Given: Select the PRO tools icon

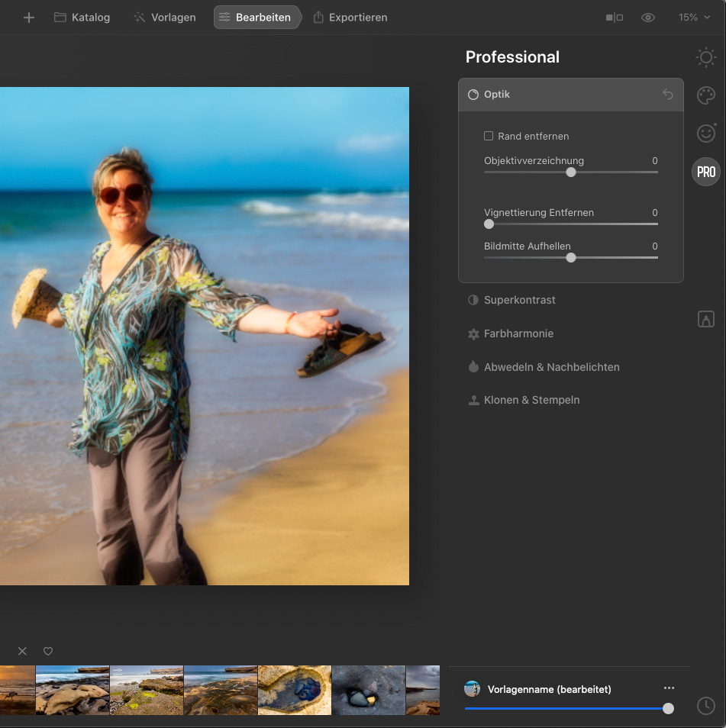Looking at the screenshot, I should (706, 172).
